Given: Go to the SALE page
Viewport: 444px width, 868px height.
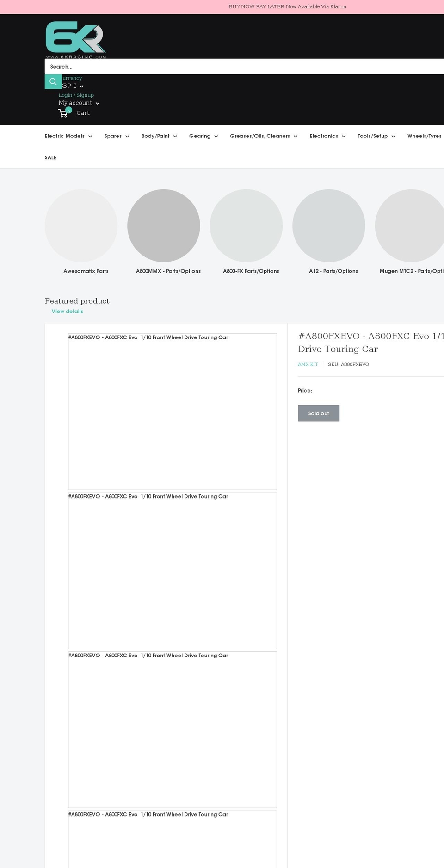Looking at the screenshot, I should 50,157.
